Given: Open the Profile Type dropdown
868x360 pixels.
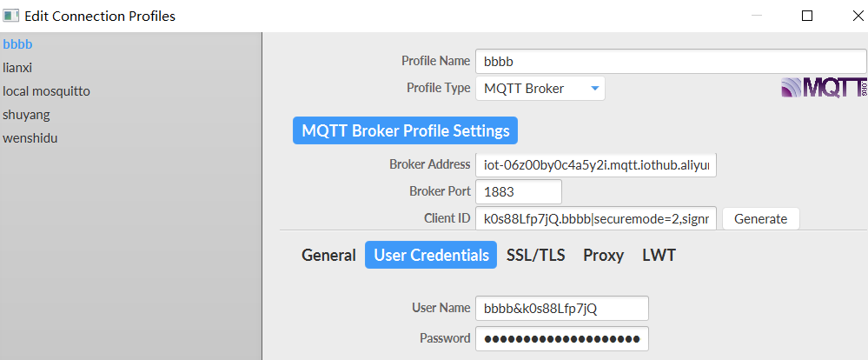Looking at the screenshot, I should pyautogui.click(x=540, y=89).
